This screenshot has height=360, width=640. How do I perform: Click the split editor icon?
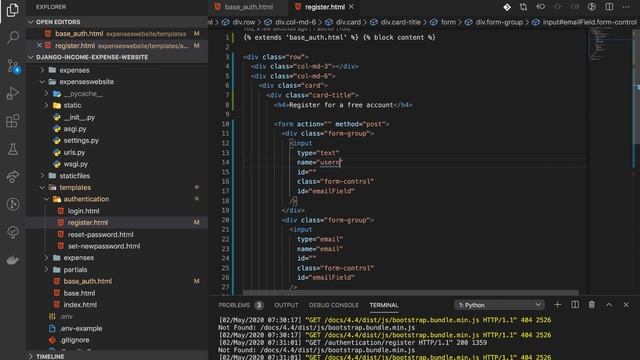(609, 7)
